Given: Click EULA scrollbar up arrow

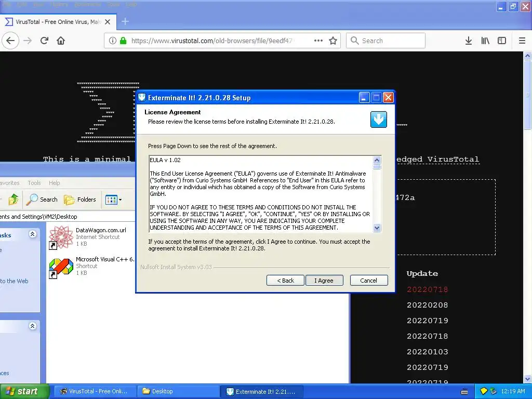Looking at the screenshot, I should [x=377, y=160].
